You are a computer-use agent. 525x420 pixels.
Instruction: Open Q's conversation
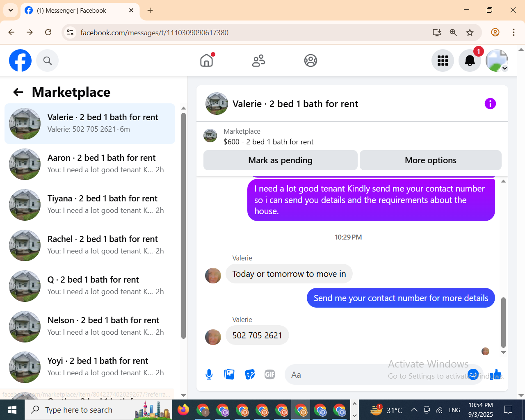point(90,286)
